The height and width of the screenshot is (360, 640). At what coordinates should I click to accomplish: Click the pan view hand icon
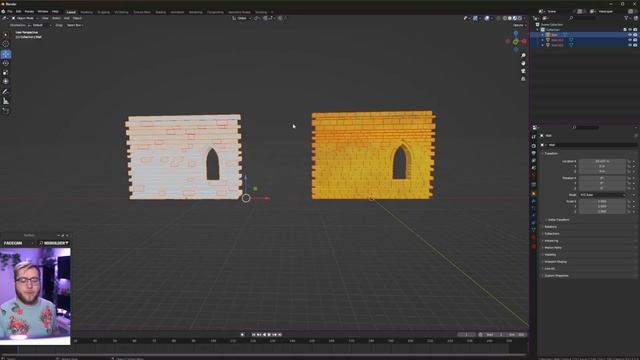pyautogui.click(x=523, y=63)
